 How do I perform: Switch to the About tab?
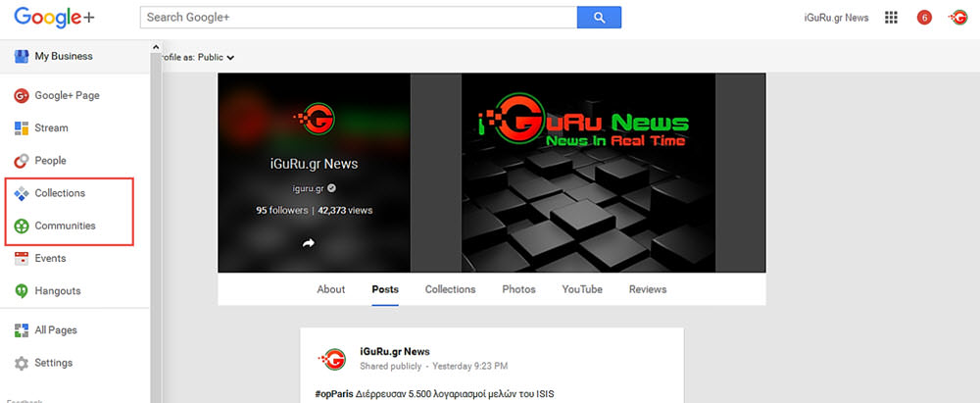coord(331,289)
